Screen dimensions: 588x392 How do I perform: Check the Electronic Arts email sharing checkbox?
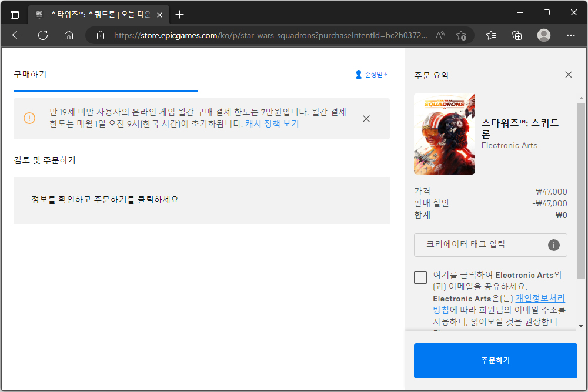420,277
